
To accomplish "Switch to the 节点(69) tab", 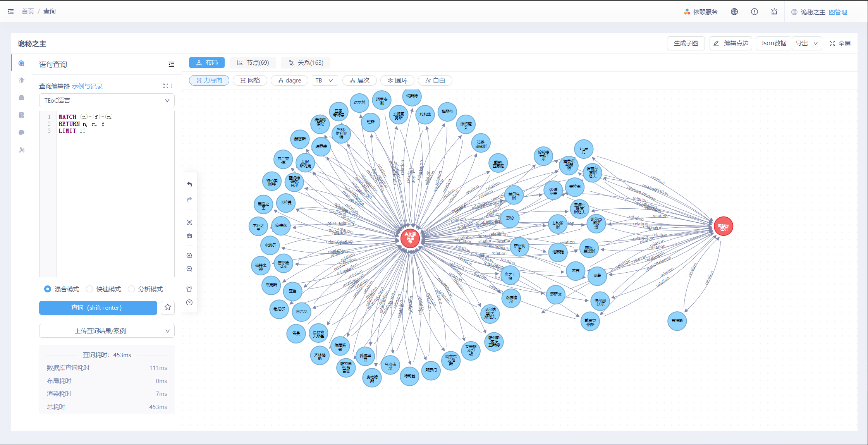I will pyautogui.click(x=253, y=63).
